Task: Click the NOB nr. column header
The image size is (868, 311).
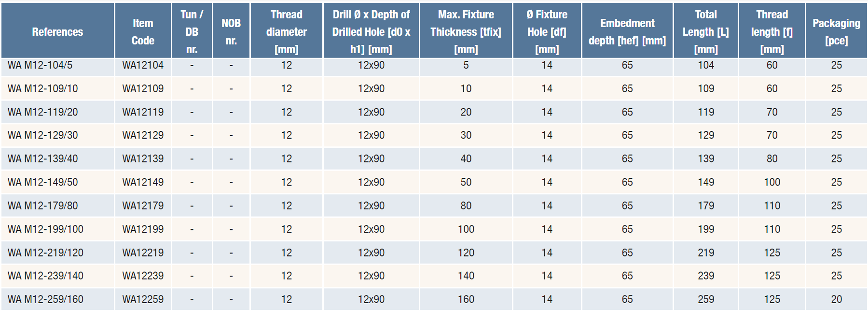Action: 231,32
